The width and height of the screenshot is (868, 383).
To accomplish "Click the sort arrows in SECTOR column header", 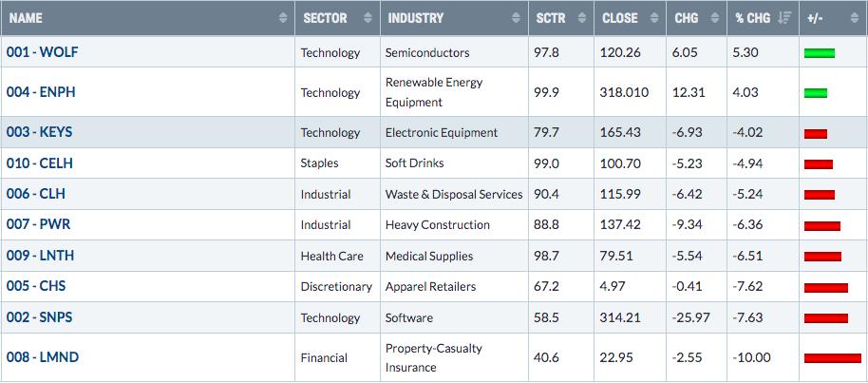I will click(x=368, y=18).
